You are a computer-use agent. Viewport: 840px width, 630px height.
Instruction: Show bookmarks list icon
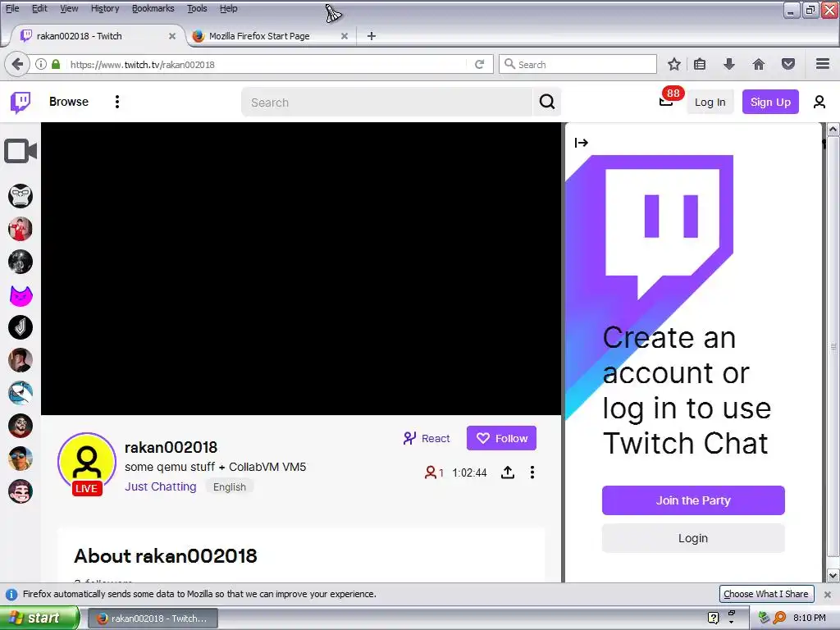(700, 64)
